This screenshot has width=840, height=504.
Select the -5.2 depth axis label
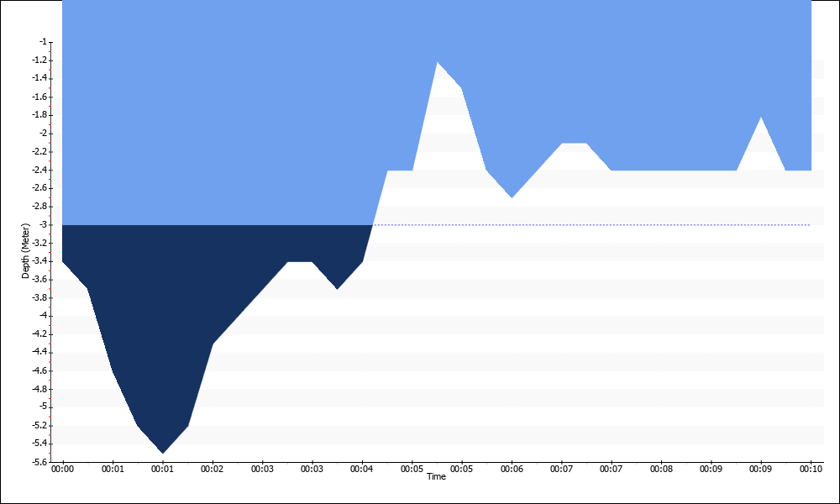point(40,426)
